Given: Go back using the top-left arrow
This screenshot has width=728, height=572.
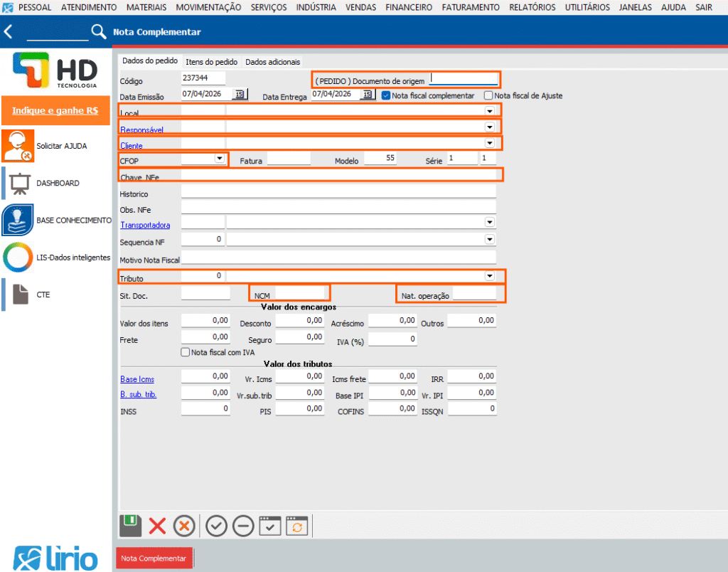Looking at the screenshot, I should [9, 32].
